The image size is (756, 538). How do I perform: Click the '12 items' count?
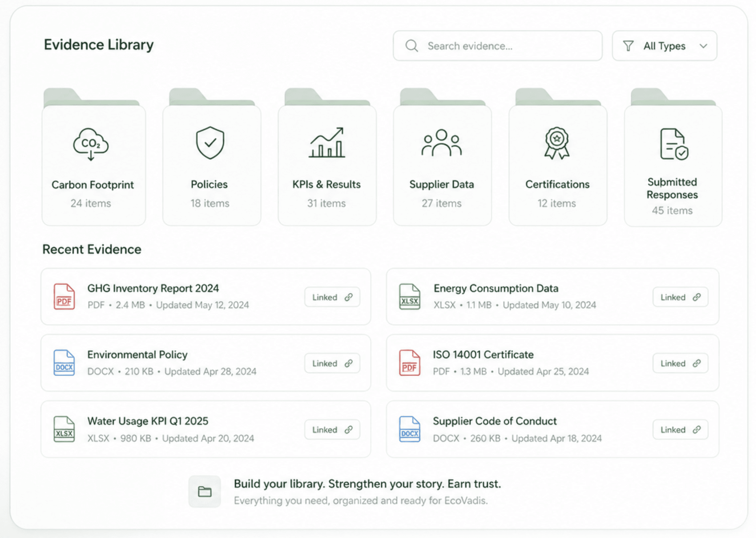pyautogui.click(x=557, y=203)
